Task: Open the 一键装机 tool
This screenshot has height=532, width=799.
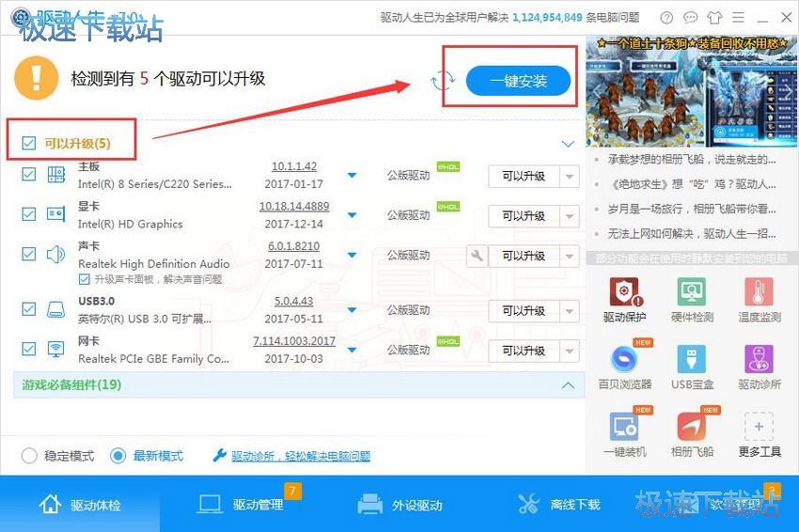Action: (624, 434)
